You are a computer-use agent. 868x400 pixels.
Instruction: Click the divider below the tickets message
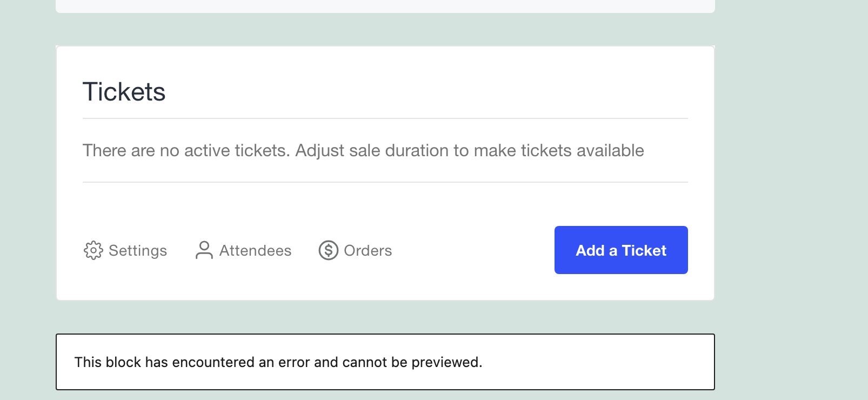point(385,182)
